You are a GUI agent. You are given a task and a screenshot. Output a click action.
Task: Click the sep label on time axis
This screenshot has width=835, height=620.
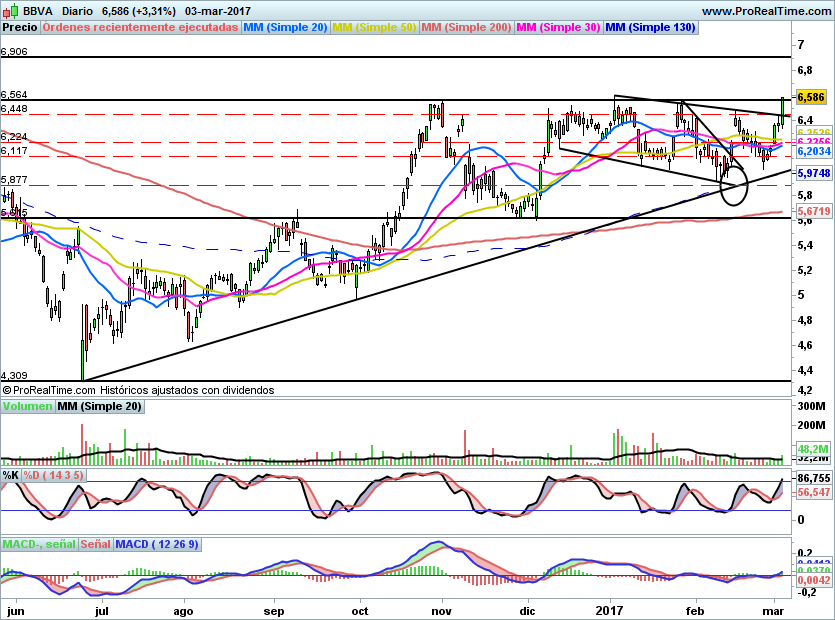click(274, 611)
